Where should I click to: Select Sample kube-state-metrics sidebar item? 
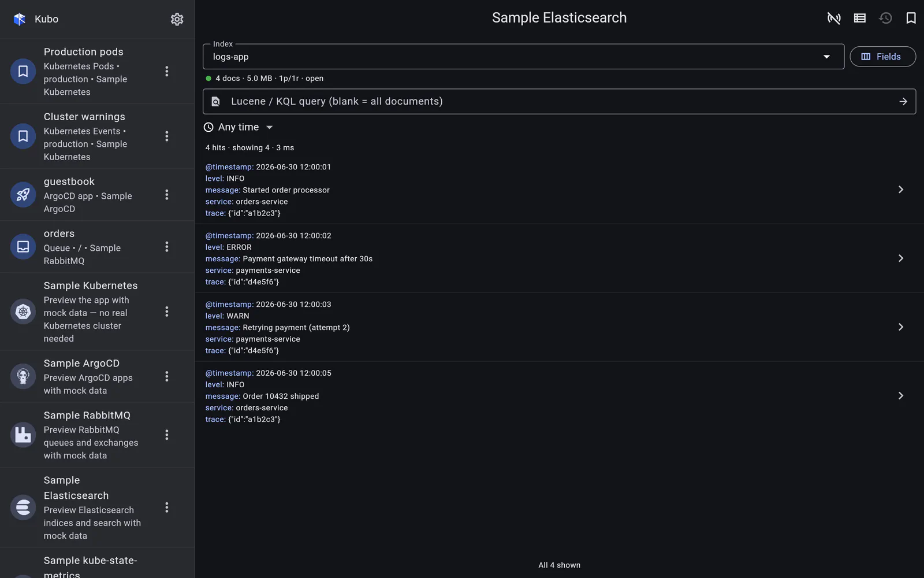point(98,564)
